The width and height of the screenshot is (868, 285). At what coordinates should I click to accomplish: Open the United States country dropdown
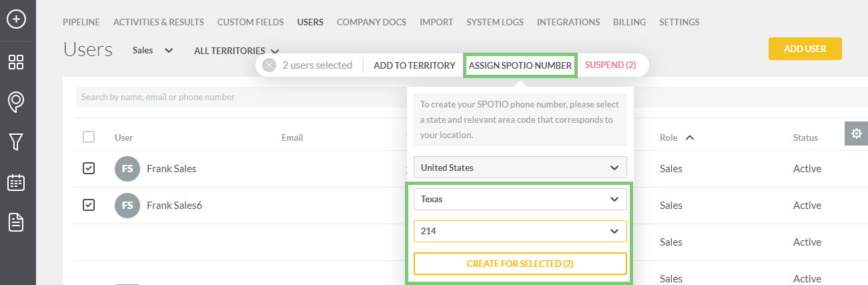520,168
